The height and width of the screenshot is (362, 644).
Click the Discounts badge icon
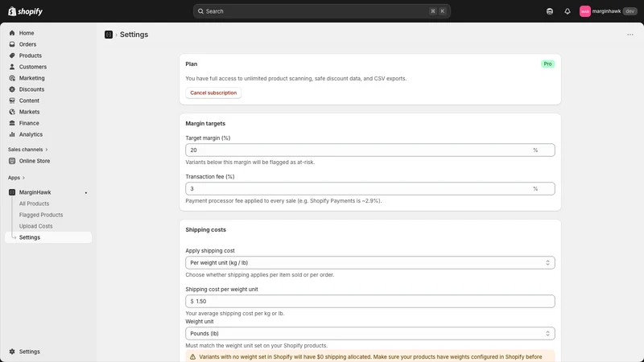(x=12, y=89)
